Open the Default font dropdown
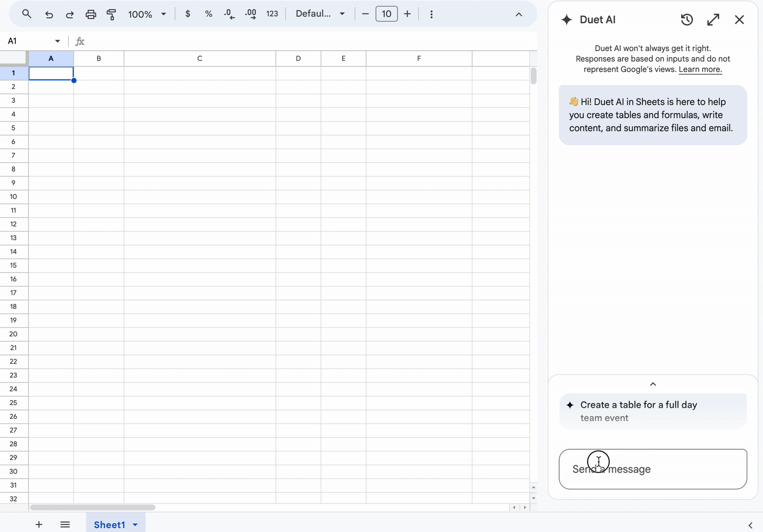Screen dimensions: 763x532 pos(320,14)
